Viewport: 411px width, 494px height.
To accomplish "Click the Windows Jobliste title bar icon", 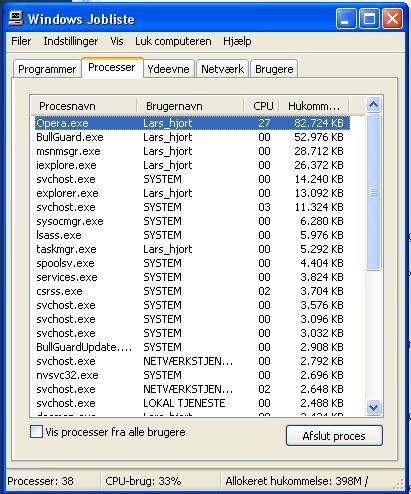I will 16,18.
